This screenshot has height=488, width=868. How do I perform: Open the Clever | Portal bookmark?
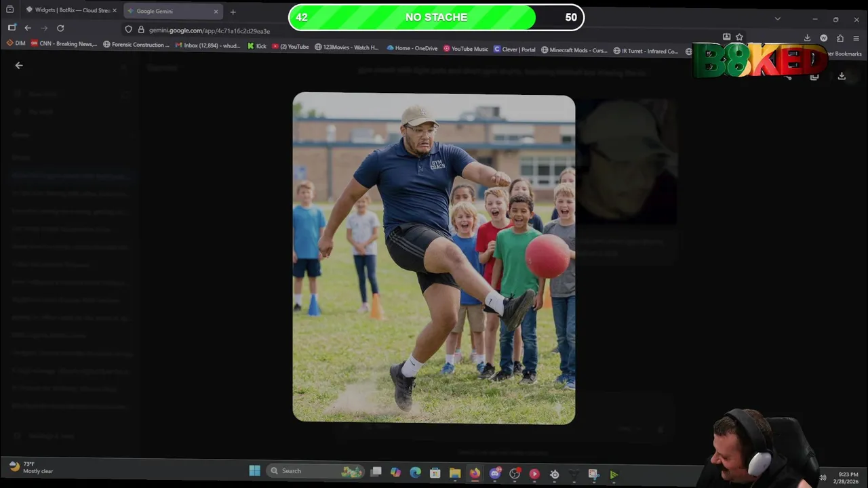515,49
